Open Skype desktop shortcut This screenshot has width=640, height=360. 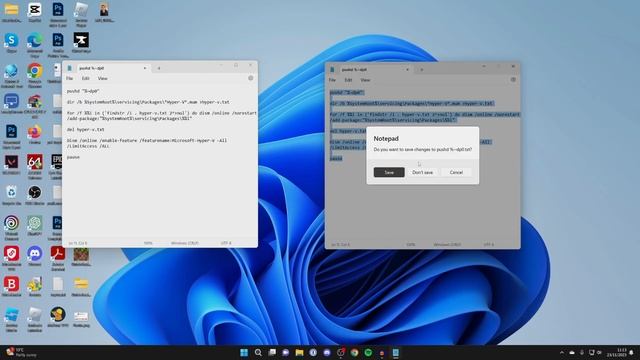(11, 43)
